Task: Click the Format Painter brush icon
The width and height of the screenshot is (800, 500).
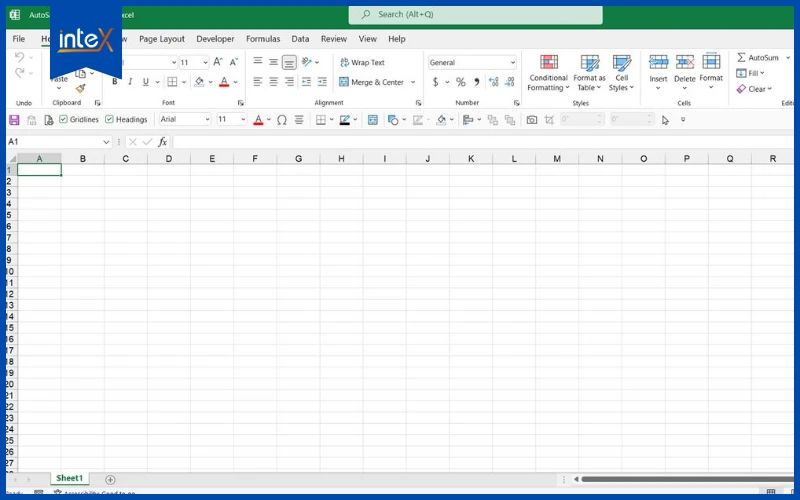Action: click(x=80, y=89)
